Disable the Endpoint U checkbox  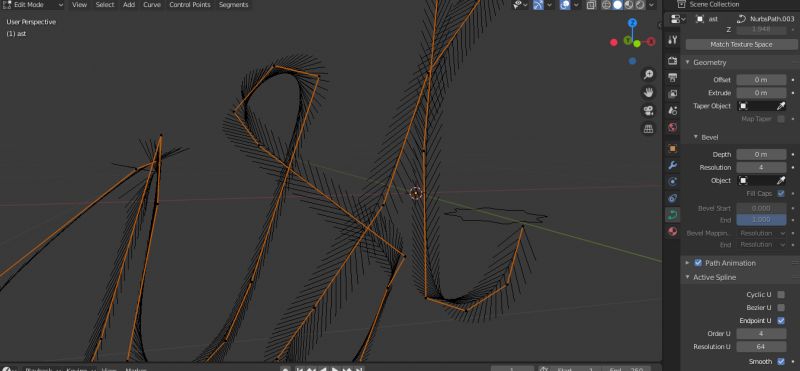[x=781, y=320]
